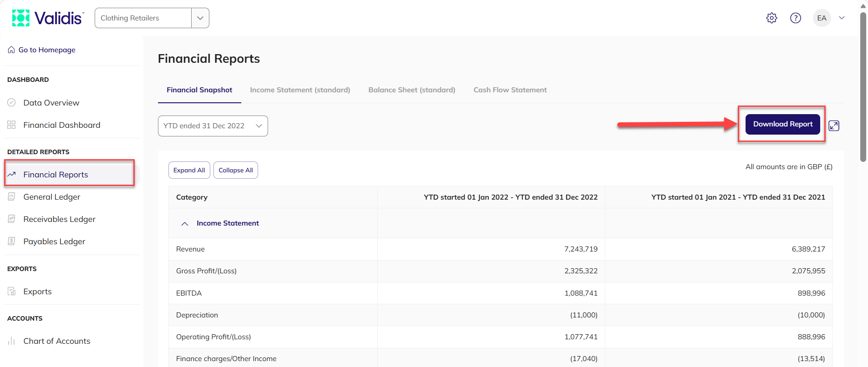Open Financial Dashboard in the sidebar
This screenshot has width=868, height=367.
coord(62,125)
